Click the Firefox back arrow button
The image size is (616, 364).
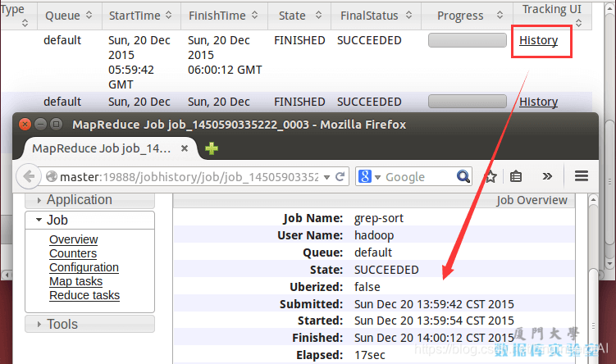(29, 176)
